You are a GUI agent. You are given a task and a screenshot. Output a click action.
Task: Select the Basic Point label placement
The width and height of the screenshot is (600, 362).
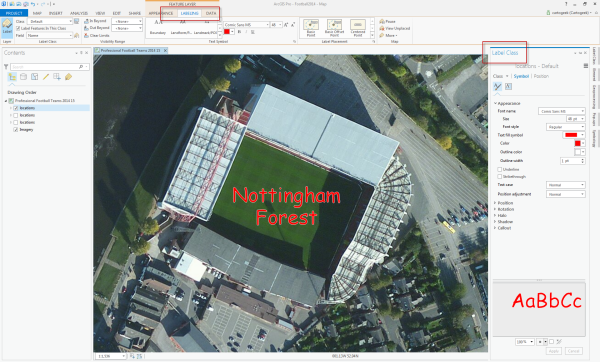(x=311, y=28)
